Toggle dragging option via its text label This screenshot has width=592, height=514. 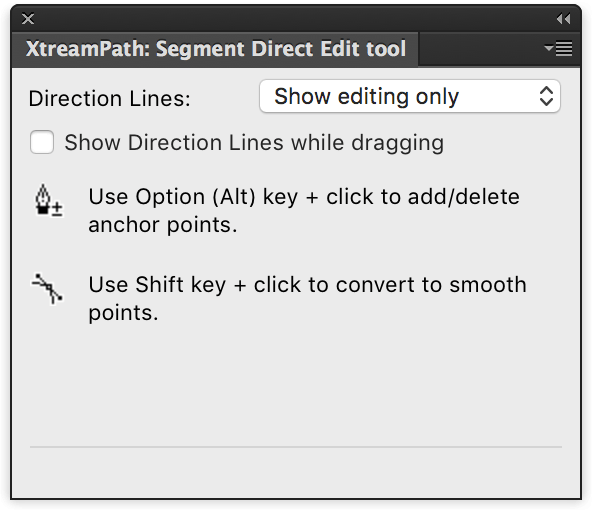coord(254,143)
